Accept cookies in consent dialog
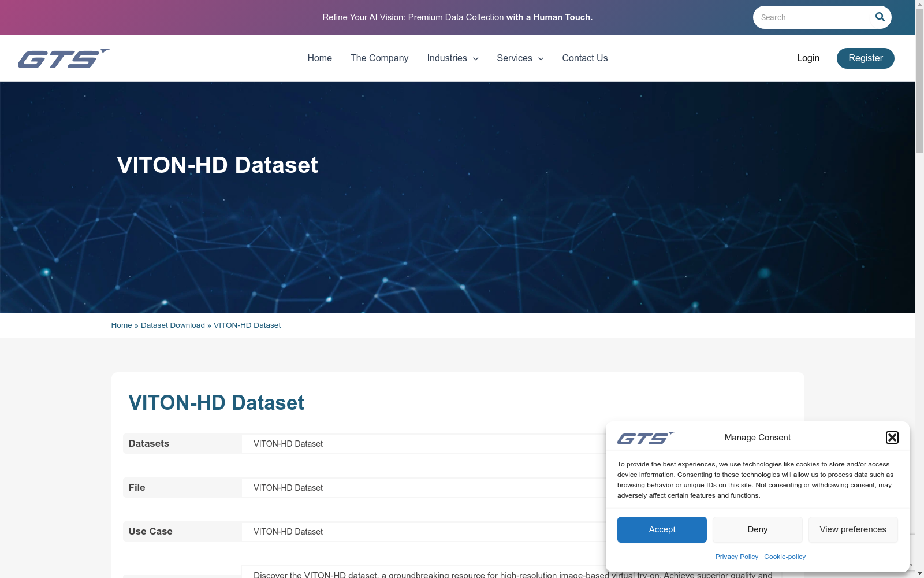The image size is (924, 578). pos(662,529)
